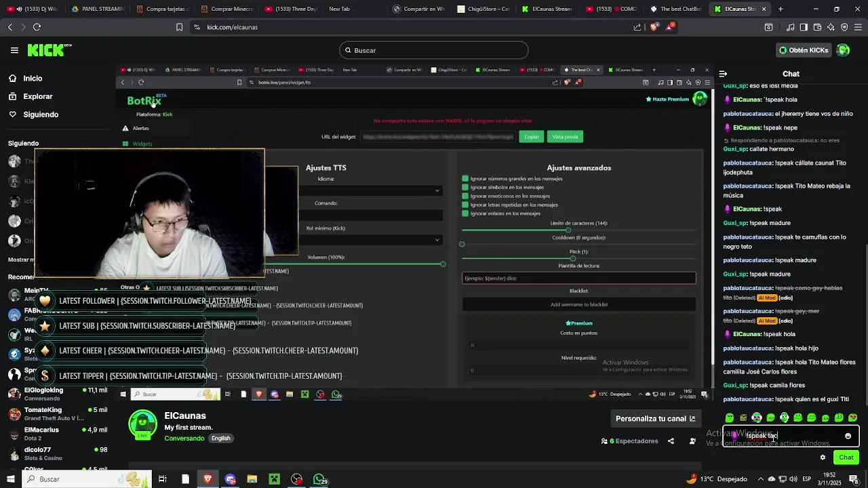
Task: Open Discord from the taskbar
Action: point(231,479)
